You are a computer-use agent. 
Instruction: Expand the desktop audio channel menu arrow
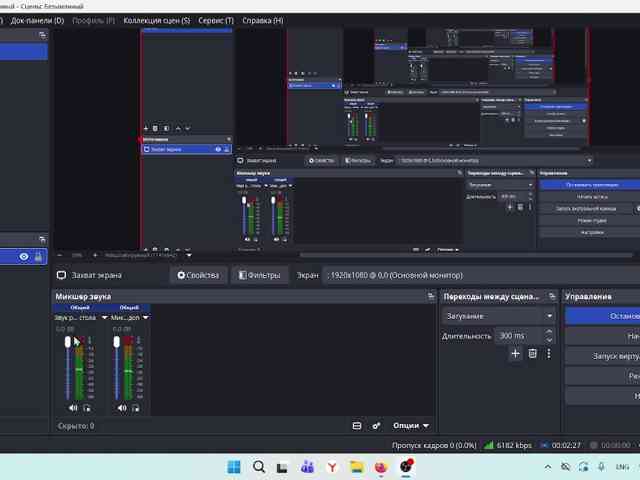[104, 318]
